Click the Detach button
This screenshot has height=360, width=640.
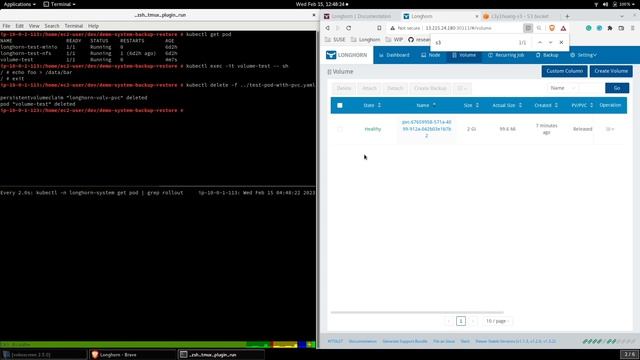point(395,88)
